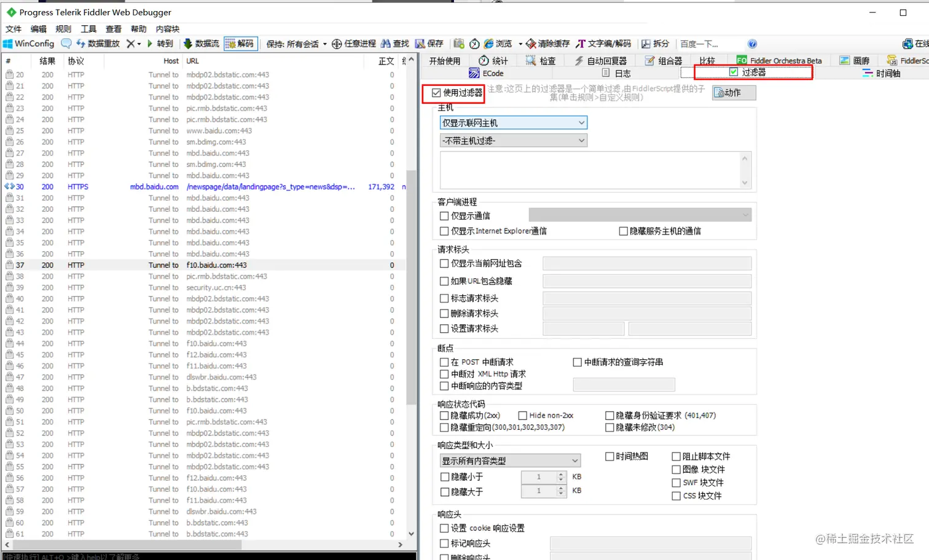Check 隐藏成功(2xx) option
The width and height of the screenshot is (929, 560).
[x=444, y=416]
